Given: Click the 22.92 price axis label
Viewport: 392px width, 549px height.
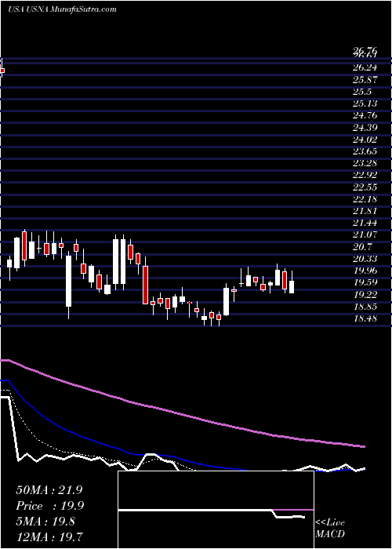Looking at the screenshot, I should pos(365,176).
